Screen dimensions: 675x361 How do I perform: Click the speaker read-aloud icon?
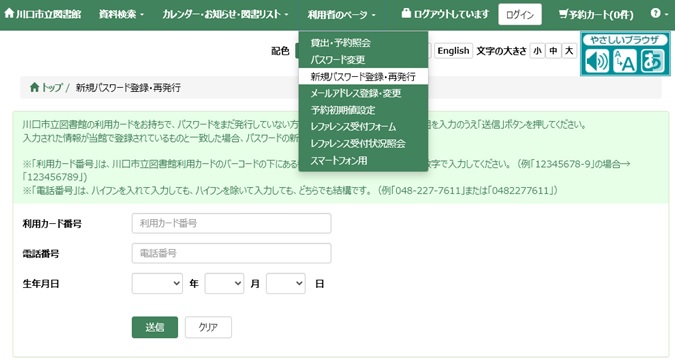tap(597, 61)
